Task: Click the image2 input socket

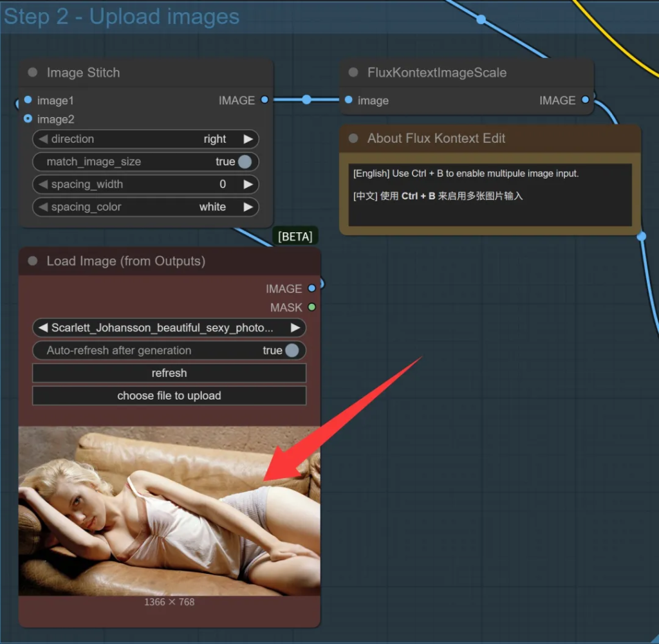Action: tap(28, 119)
